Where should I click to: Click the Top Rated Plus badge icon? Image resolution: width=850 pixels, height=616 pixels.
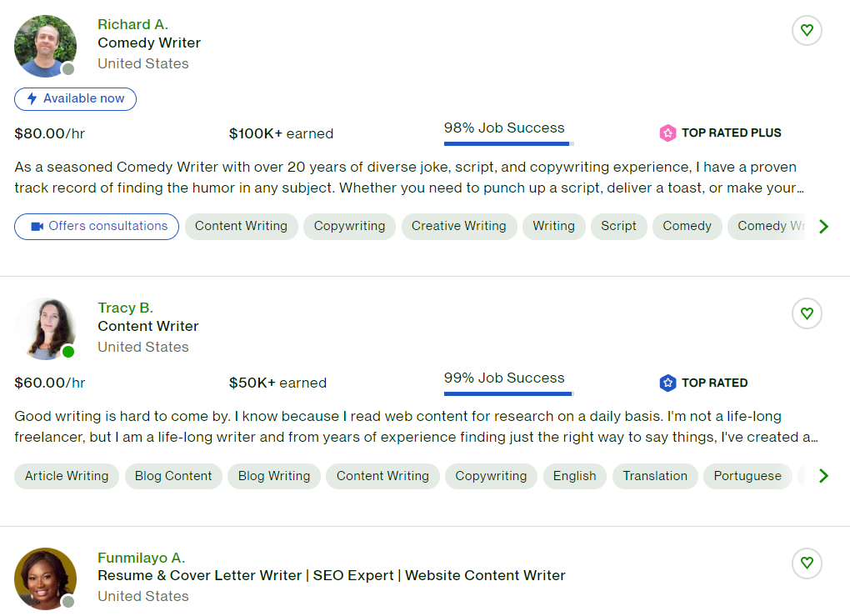(x=667, y=133)
